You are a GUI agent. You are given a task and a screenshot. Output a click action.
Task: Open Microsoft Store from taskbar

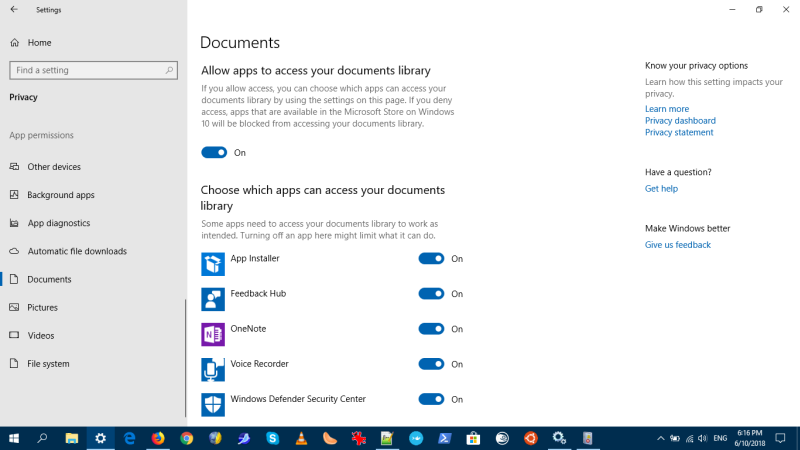[x=473, y=438]
